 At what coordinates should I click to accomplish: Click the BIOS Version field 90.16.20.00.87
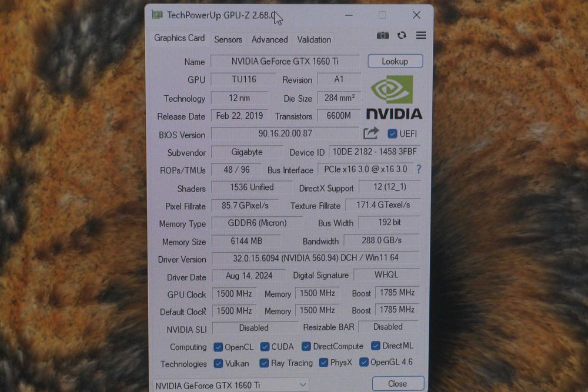[285, 133]
